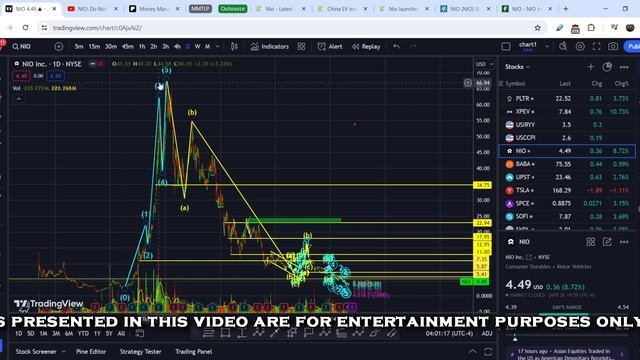Toggle ADJ price adjustment
This screenshot has width=640, height=360.
click(487, 333)
